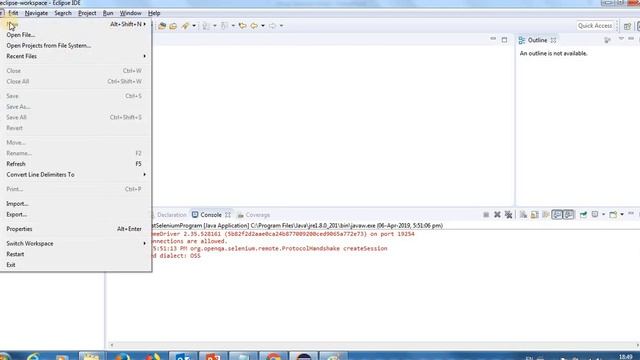
Task: Toggle the Word Wrap console icon
Action: coord(546,215)
